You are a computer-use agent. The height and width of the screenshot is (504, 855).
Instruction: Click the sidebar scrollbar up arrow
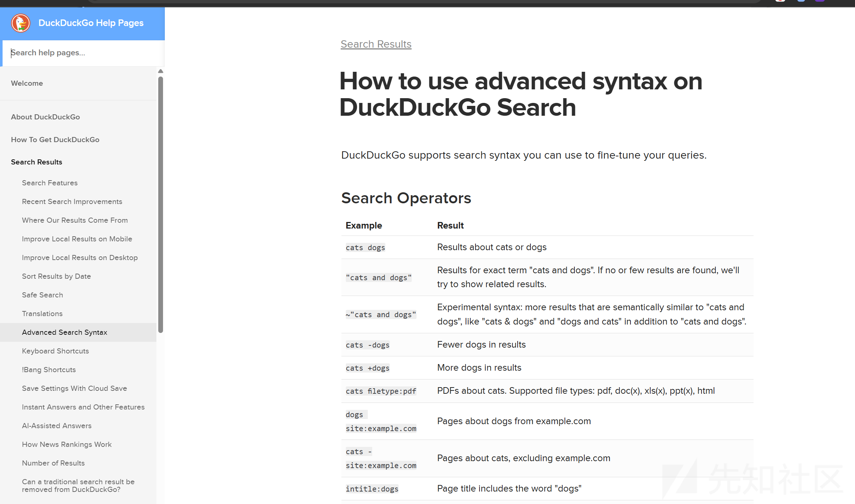(x=160, y=71)
